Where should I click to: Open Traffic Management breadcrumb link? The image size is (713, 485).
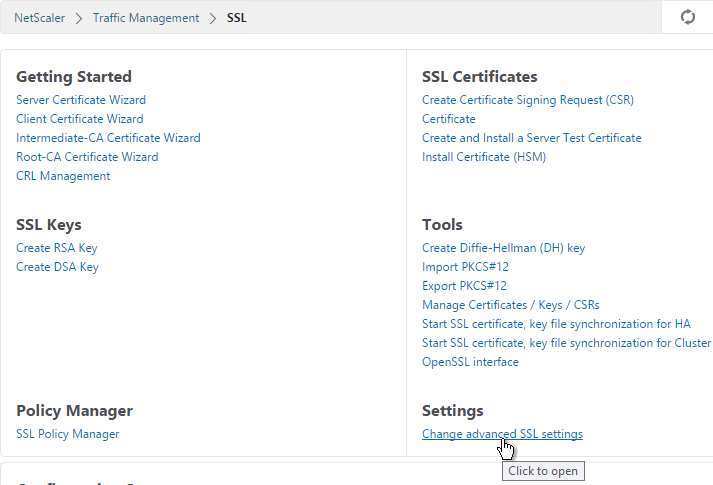(x=146, y=18)
